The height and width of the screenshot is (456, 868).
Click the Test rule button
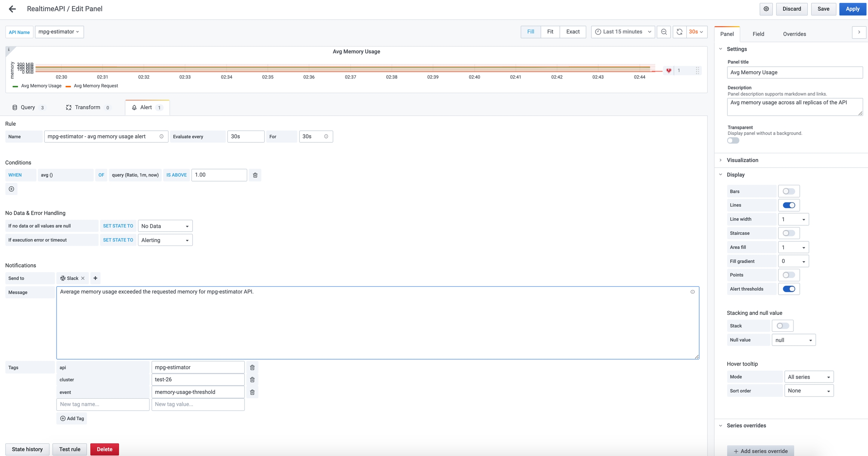tap(70, 449)
